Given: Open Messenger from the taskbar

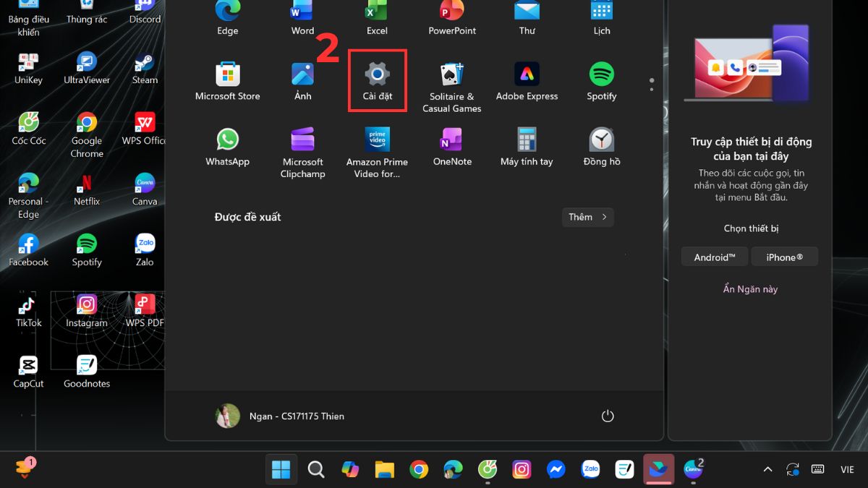Looking at the screenshot, I should click(556, 469).
